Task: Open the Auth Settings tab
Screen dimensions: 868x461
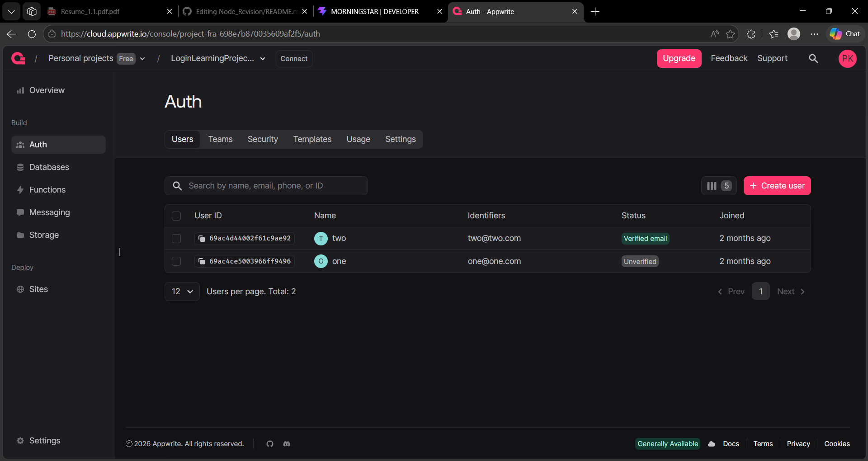Action: click(x=401, y=139)
